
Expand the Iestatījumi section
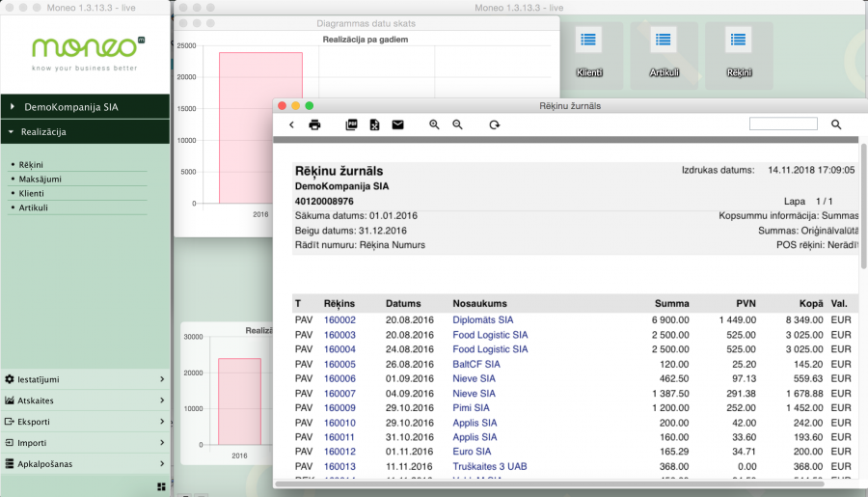point(85,379)
